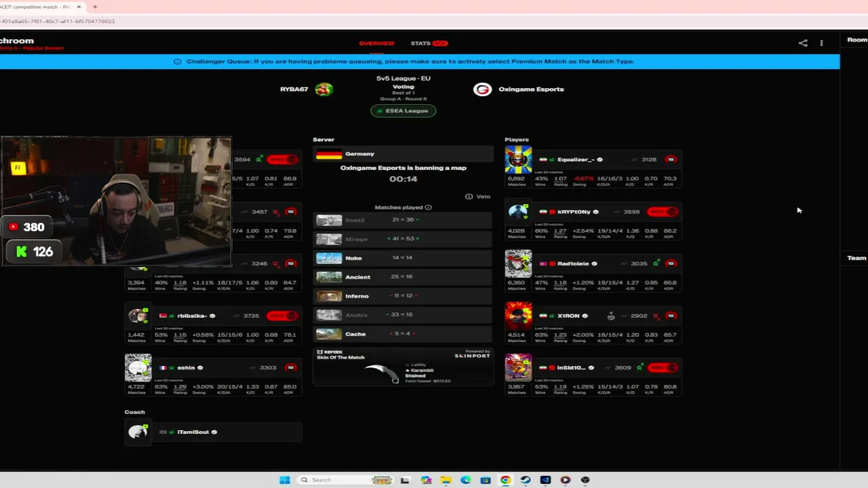Image resolution: width=868 pixels, height=488 pixels.
Task: Select the Cache map row
Action: 403,334
